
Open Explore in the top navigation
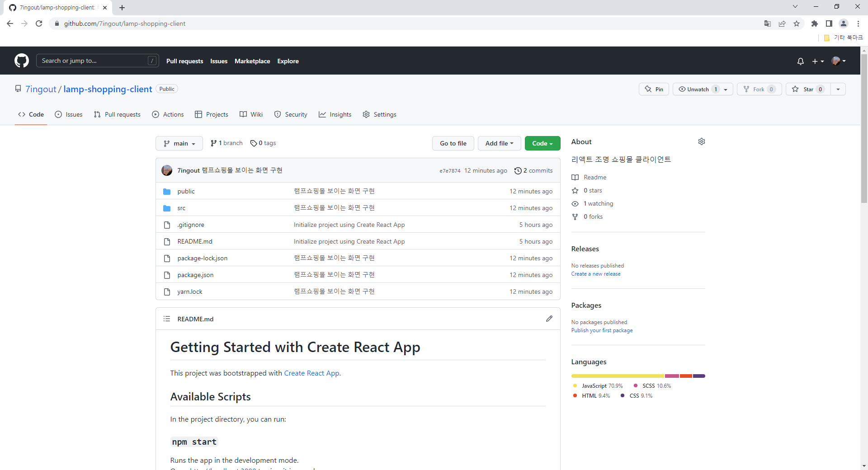tap(288, 61)
